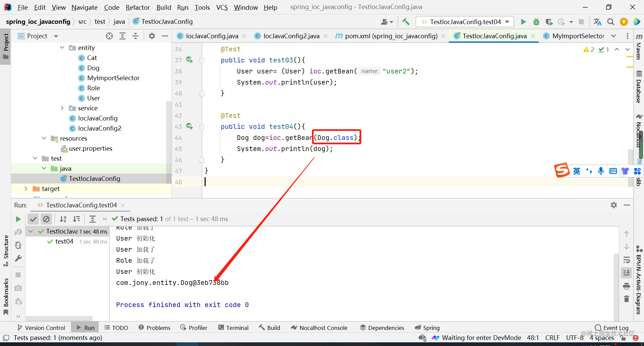Open Maven side panel
Viewport: 644px width, 346px height.
coord(639,47)
